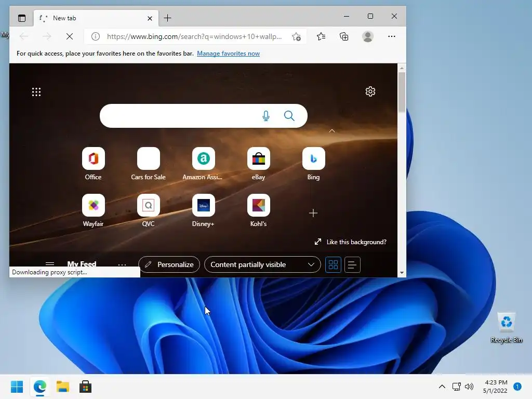
Task: Open Microsoft Store from taskbar
Action: point(86,387)
